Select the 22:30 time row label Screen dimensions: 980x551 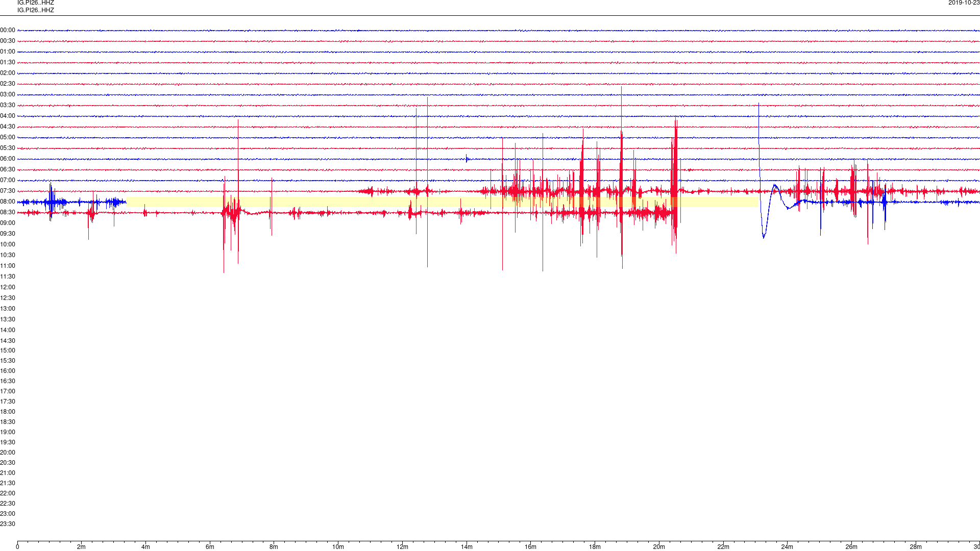point(8,504)
